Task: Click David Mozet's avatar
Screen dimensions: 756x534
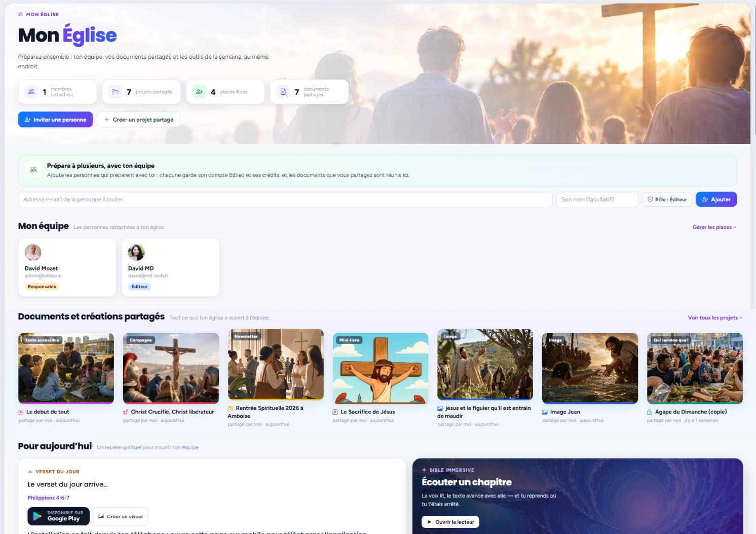Action: pos(33,252)
